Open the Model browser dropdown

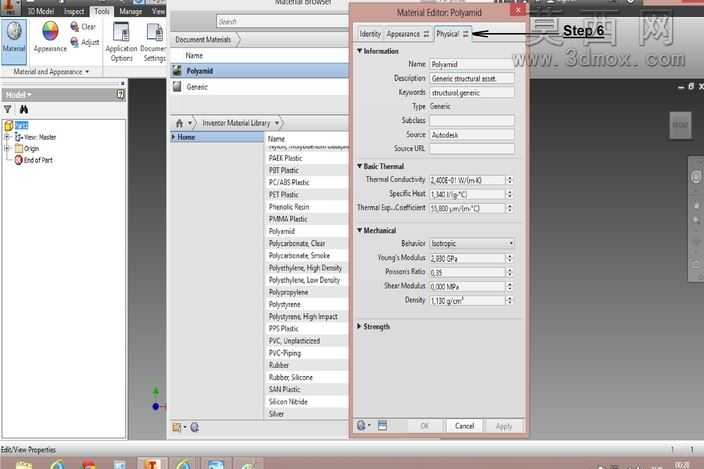(29, 95)
